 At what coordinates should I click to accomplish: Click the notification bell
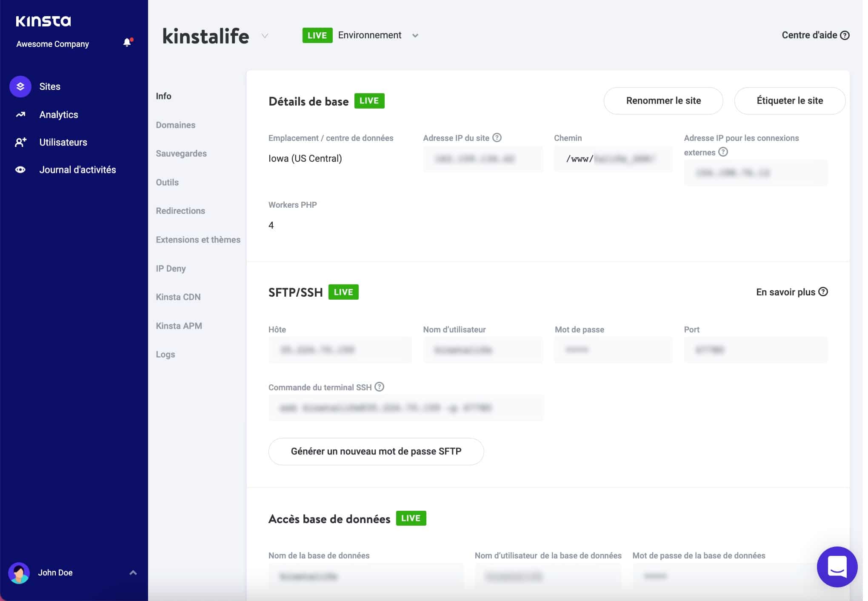pos(127,42)
